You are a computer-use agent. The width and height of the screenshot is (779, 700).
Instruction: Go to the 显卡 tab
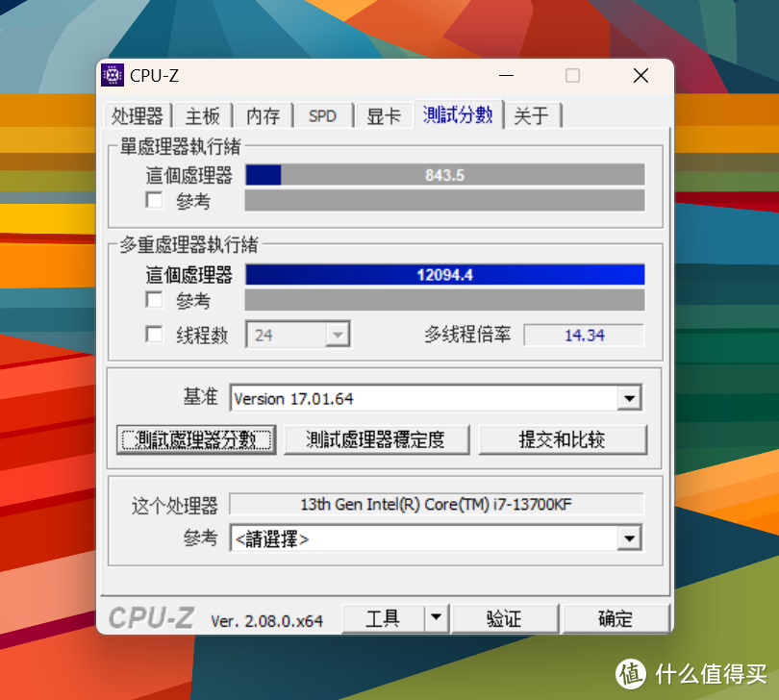pos(383,115)
